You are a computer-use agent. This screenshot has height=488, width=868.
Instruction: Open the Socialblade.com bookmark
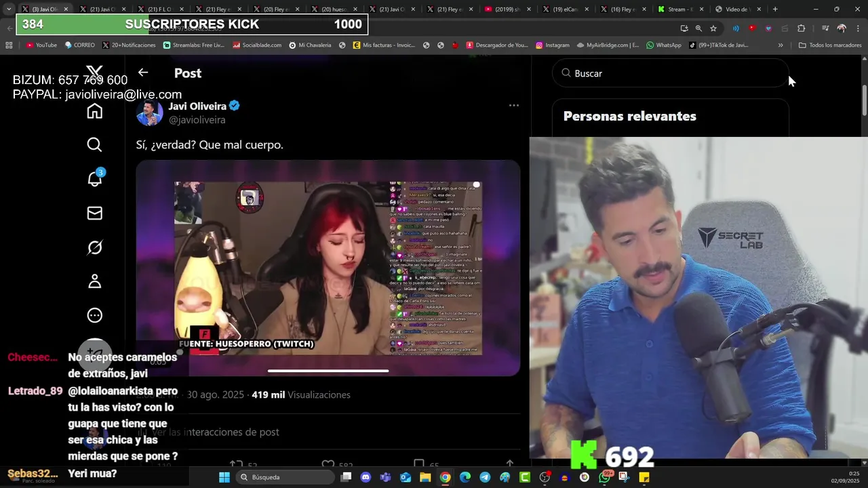[257, 45]
